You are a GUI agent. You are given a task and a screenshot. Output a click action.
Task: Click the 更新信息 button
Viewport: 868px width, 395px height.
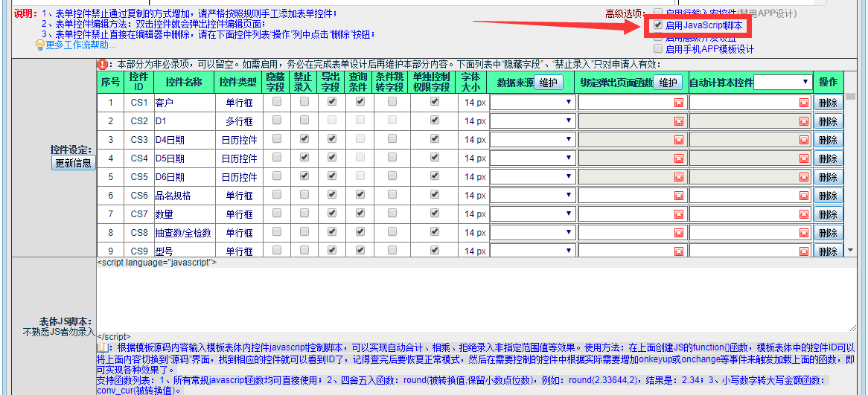[74, 163]
